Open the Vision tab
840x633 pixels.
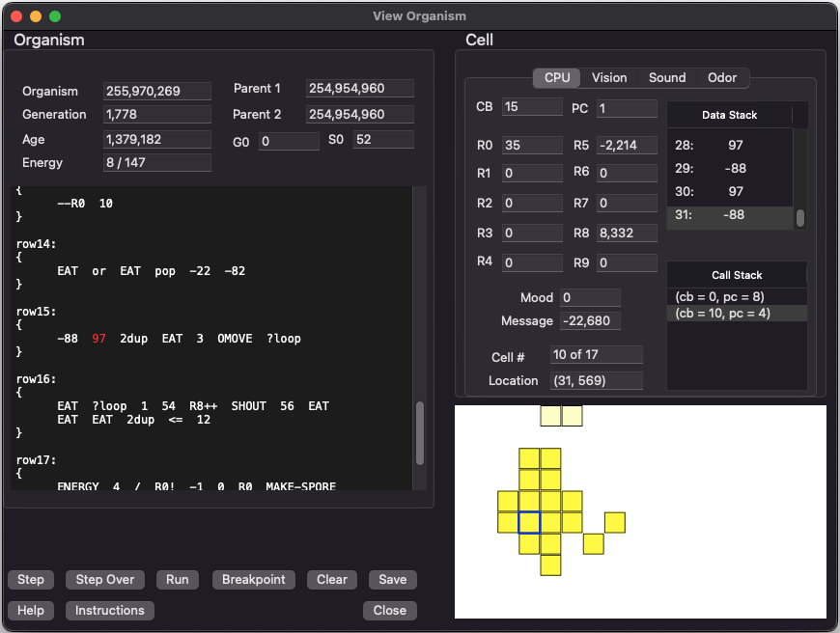(609, 77)
